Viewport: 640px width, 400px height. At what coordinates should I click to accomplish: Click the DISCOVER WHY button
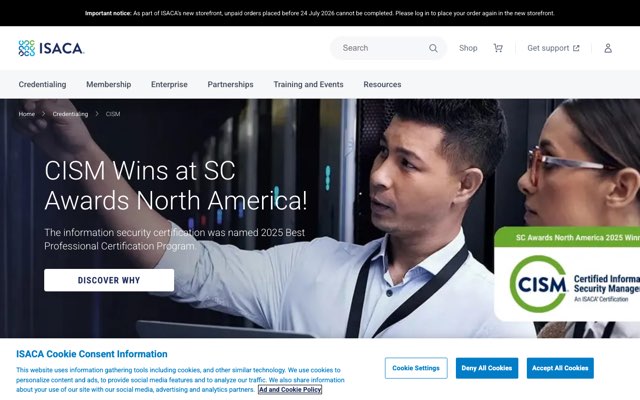click(109, 280)
